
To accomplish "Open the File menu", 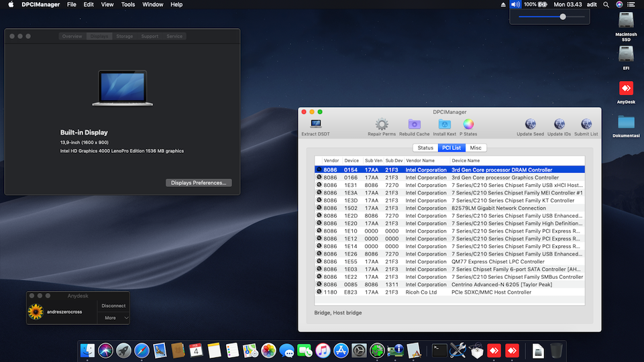I will 72,5.
